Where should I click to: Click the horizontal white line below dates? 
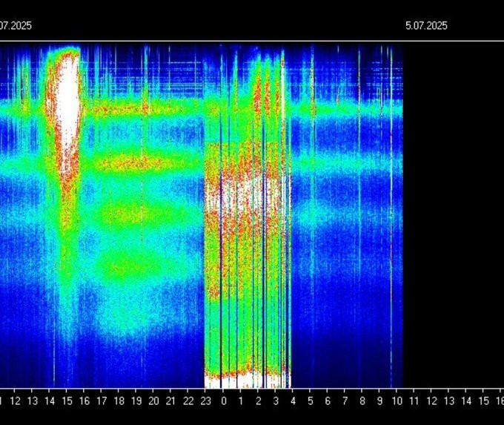click(x=252, y=41)
